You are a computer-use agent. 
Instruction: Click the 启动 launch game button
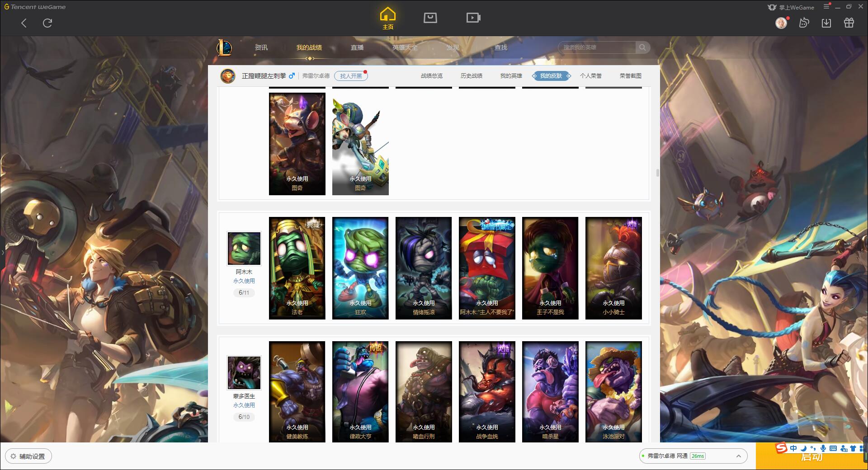[x=812, y=456]
